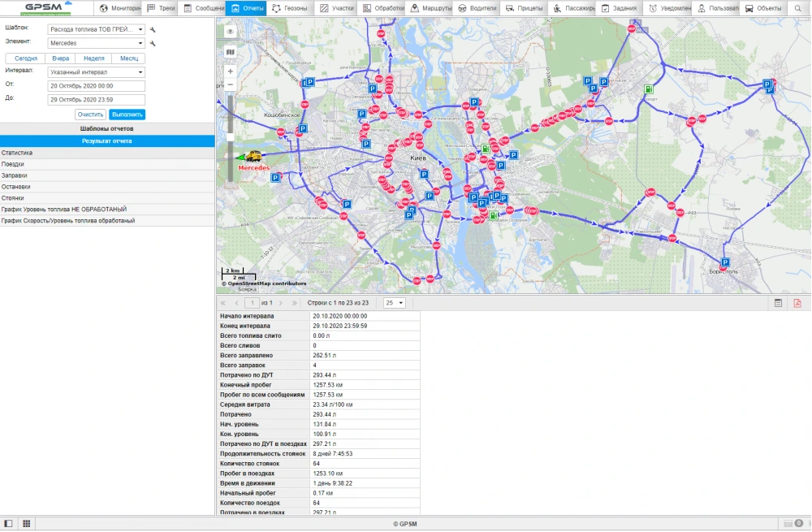Viewport: 812px width, 532px height.
Task: Click the Очистить button
Action: pos(90,115)
